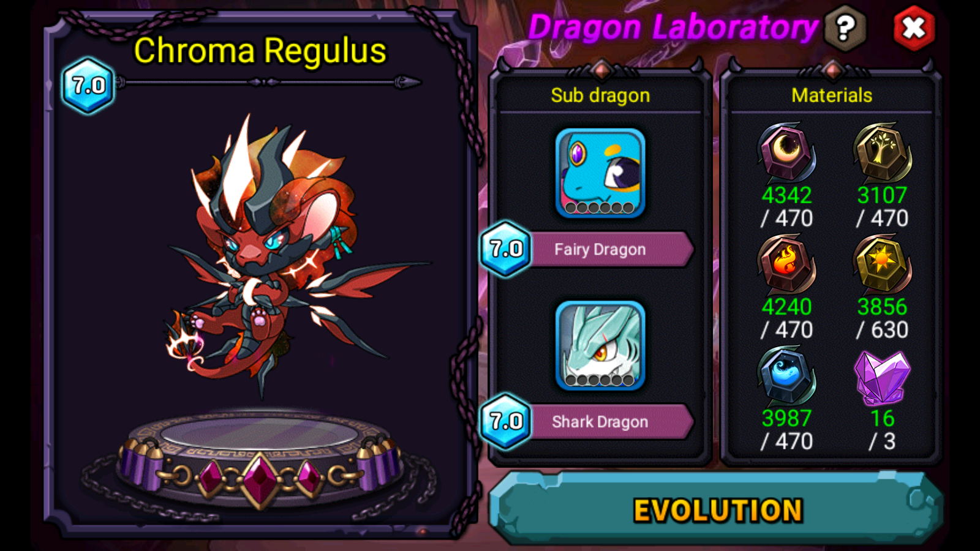
Task: Click the purple crystal material icon
Action: (882, 378)
